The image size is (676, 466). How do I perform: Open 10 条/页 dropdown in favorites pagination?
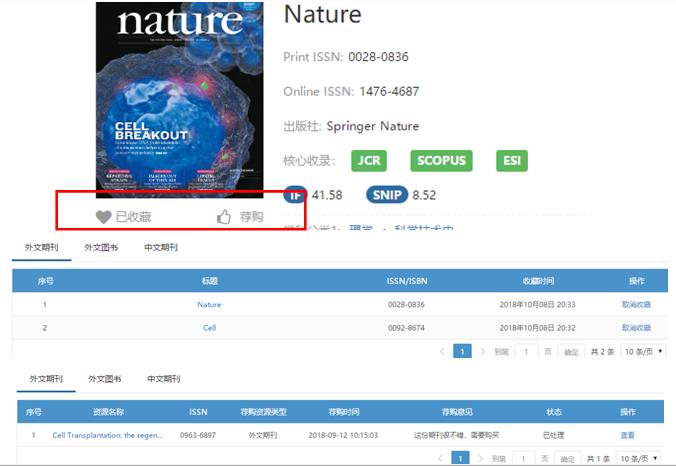tap(643, 351)
